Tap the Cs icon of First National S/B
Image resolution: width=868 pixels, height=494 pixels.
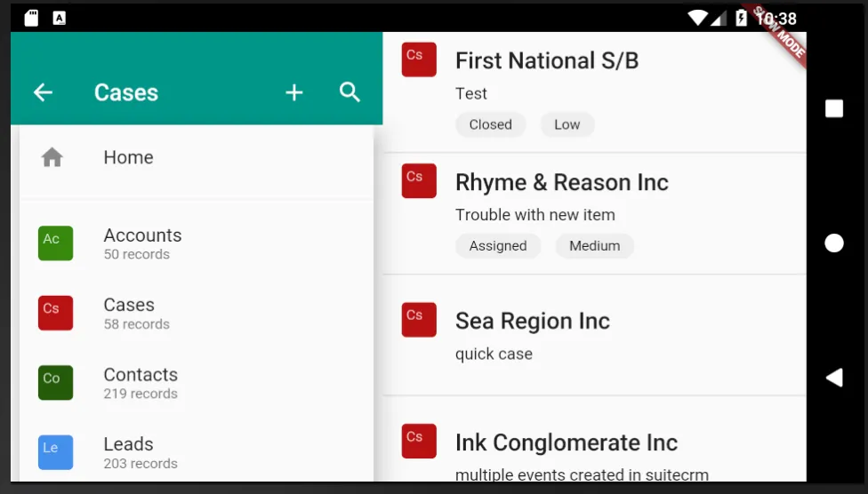419,60
